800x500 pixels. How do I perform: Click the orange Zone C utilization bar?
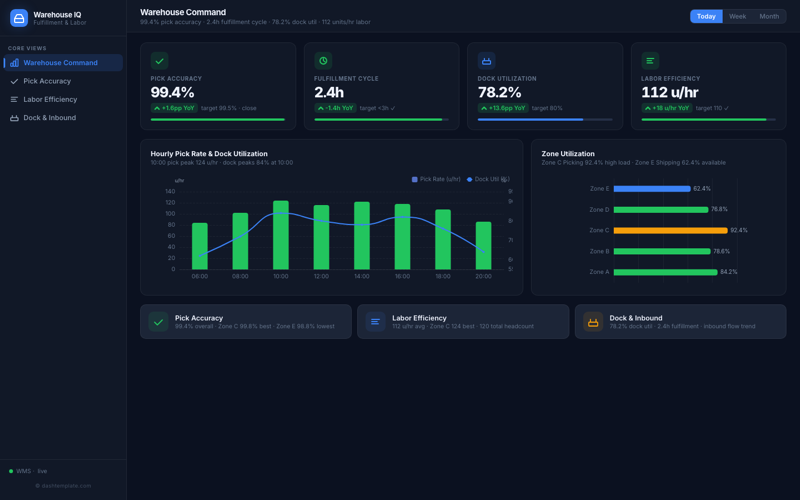click(x=670, y=230)
